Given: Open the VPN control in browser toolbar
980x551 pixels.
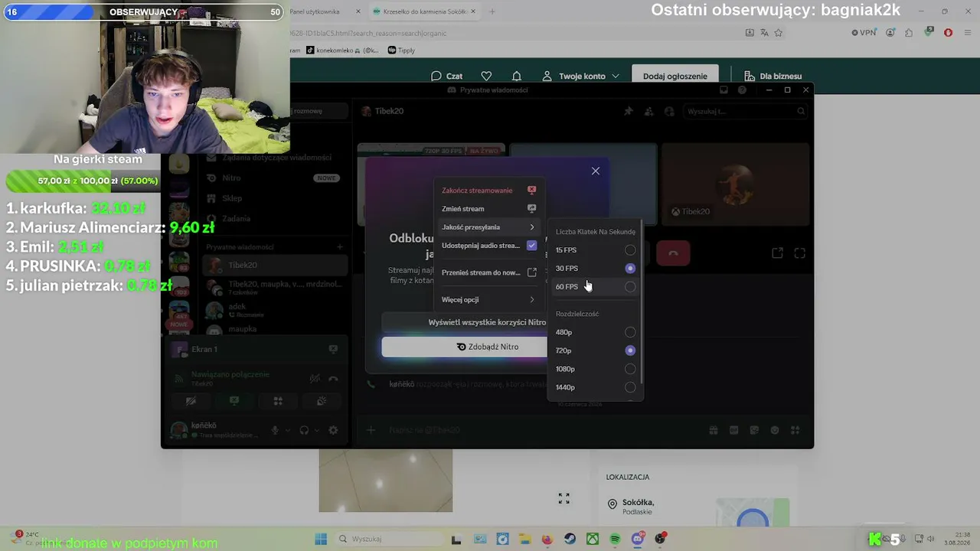Looking at the screenshot, I should click(864, 33).
